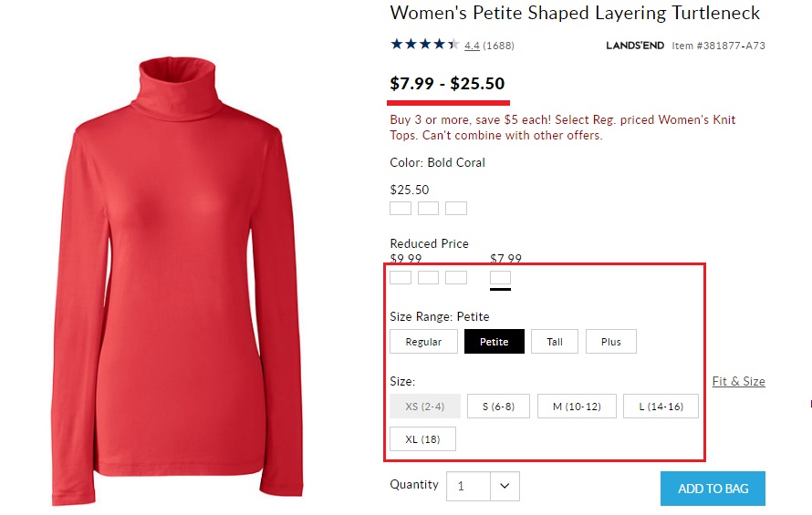Select the Regular size range
Screen dimensions: 812x515
pos(423,342)
